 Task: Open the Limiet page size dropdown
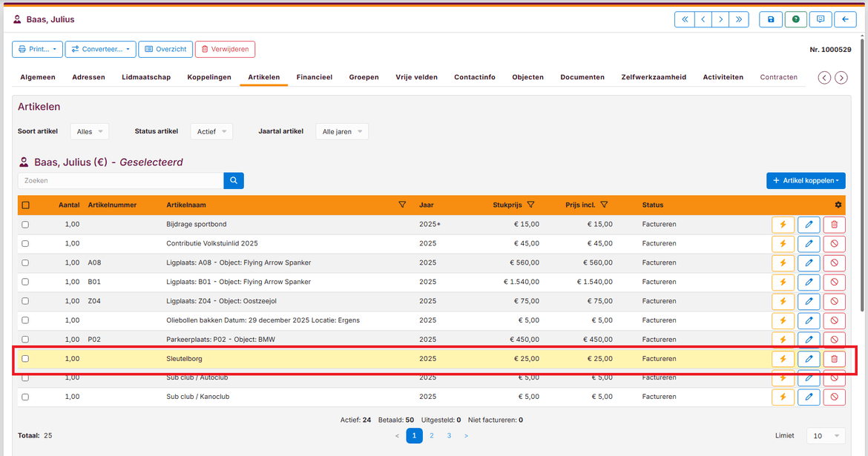click(825, 436)
